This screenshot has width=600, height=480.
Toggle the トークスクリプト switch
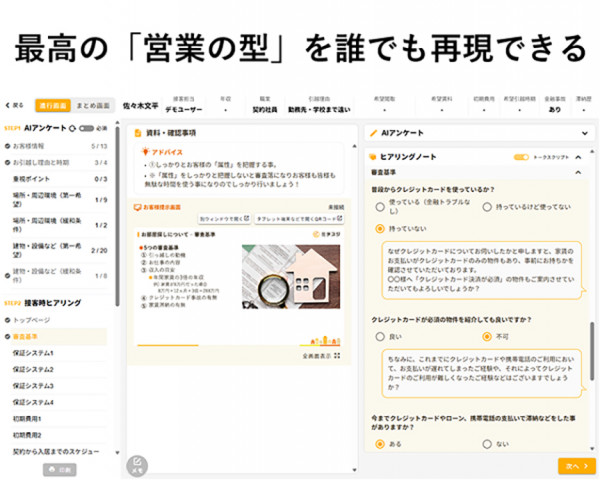(x=521, y=157)
